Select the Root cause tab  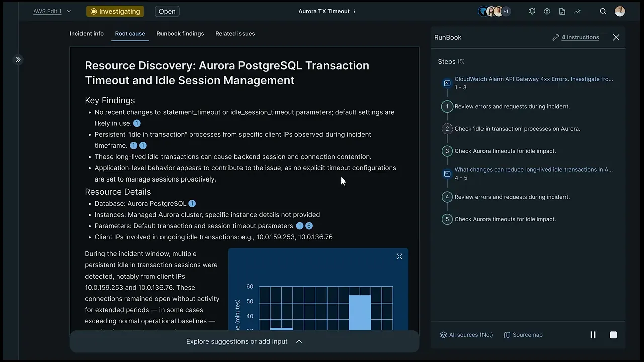click(x=130, y=34)
